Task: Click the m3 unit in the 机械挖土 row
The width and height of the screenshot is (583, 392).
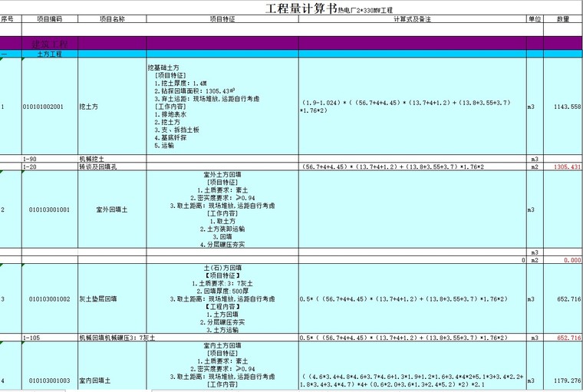Action: click(x=535, y=159)
